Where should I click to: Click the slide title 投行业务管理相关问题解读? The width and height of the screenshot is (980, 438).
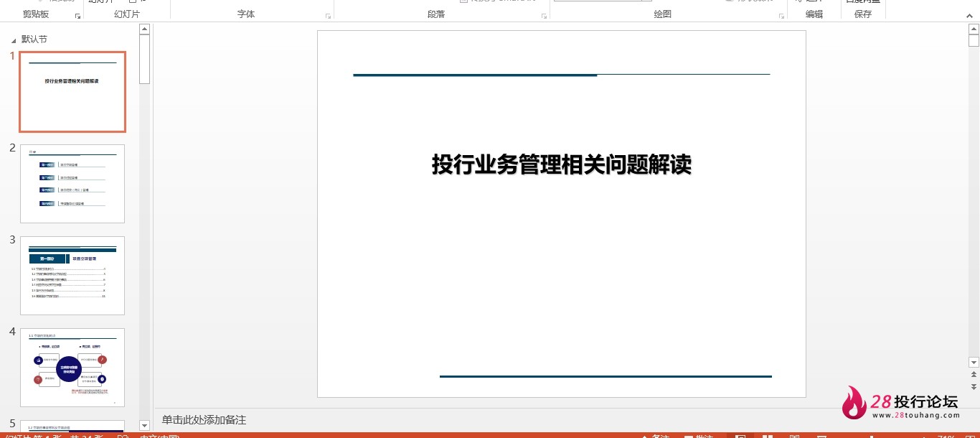562,164
